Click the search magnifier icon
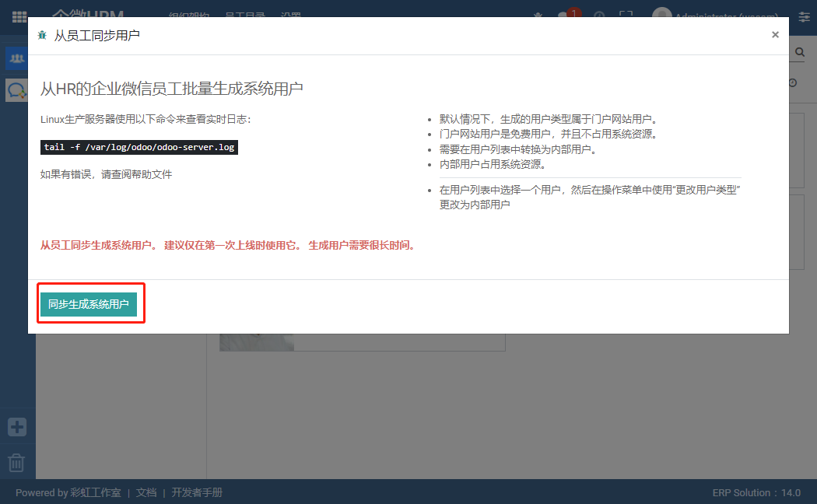The height and width of the screenshot is (504, 817). point(800,52)
